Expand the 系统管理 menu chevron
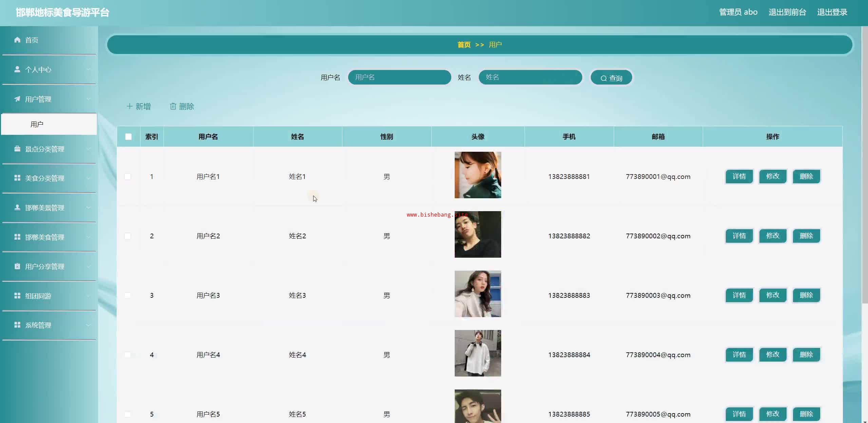 (88, 325)
